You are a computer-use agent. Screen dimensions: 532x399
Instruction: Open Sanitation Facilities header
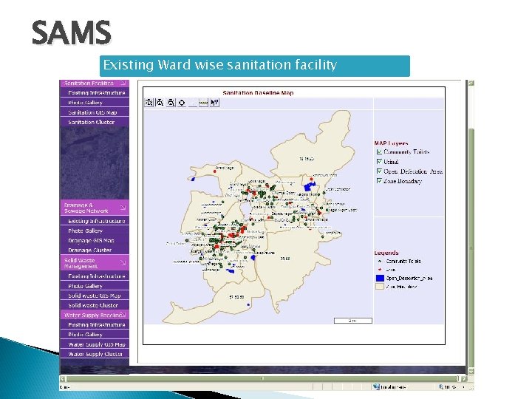95,83
